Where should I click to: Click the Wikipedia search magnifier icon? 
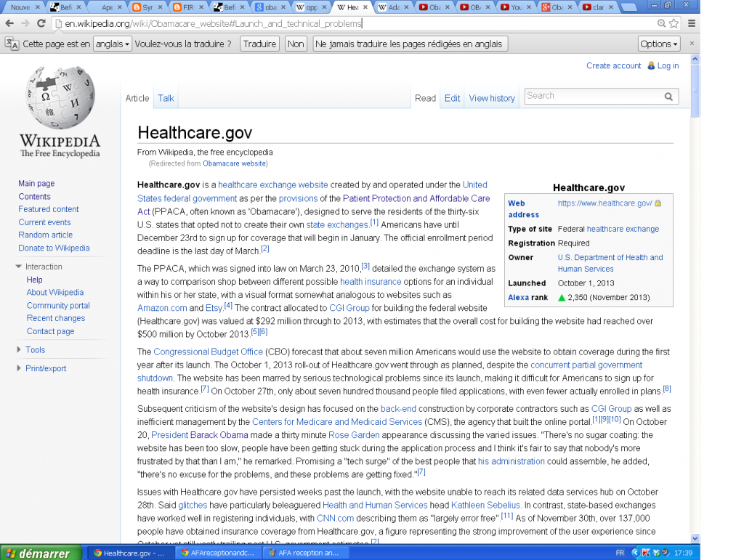click(x=668, y=97)
